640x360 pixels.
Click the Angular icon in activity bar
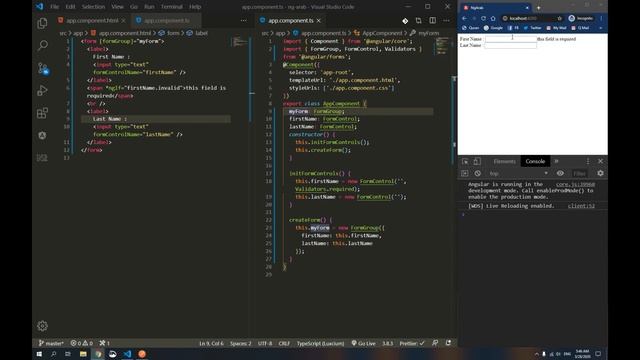click(x=42, y=136)
